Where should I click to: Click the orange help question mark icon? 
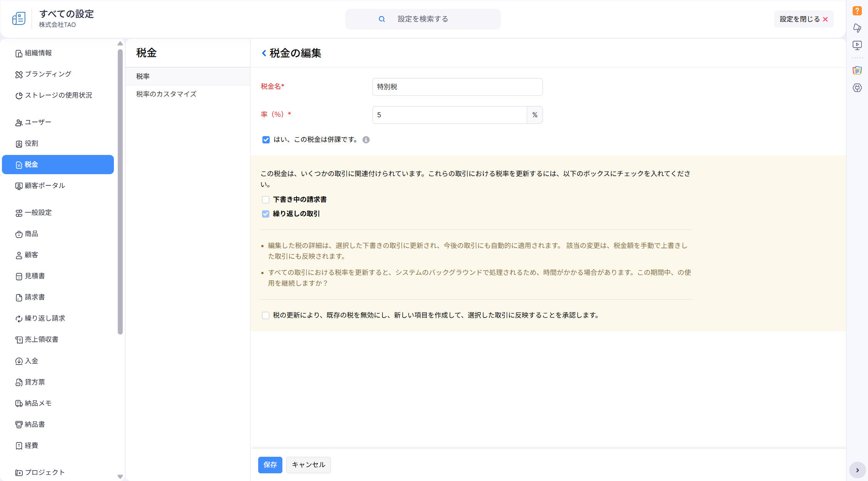pyautogui.click(x=857, y=11)
